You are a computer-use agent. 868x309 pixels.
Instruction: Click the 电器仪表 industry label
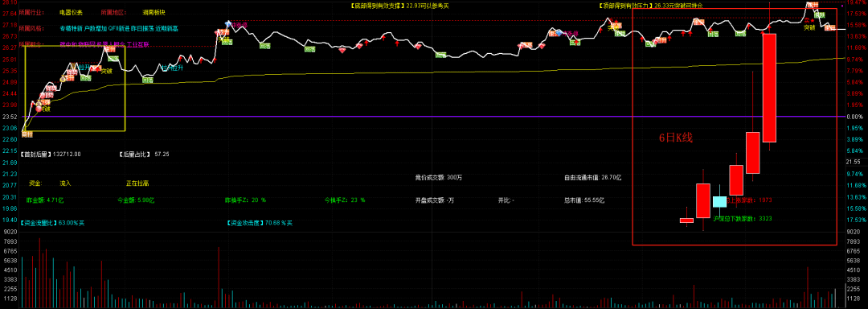pyautogui.click(x=71, y=11)
